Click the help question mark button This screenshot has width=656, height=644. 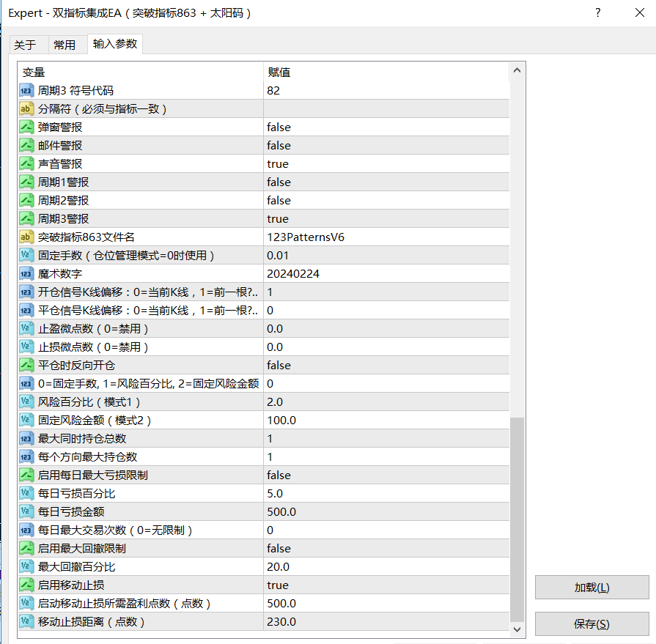click(598, 13)
